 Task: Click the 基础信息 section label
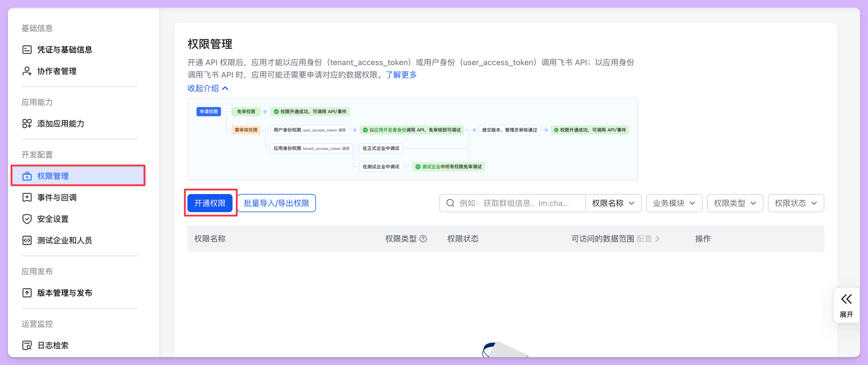37,28
